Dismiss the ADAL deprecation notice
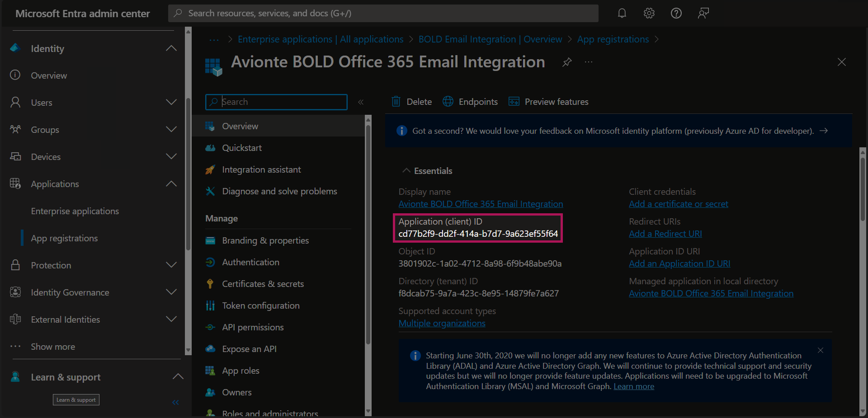 point(820,350)
